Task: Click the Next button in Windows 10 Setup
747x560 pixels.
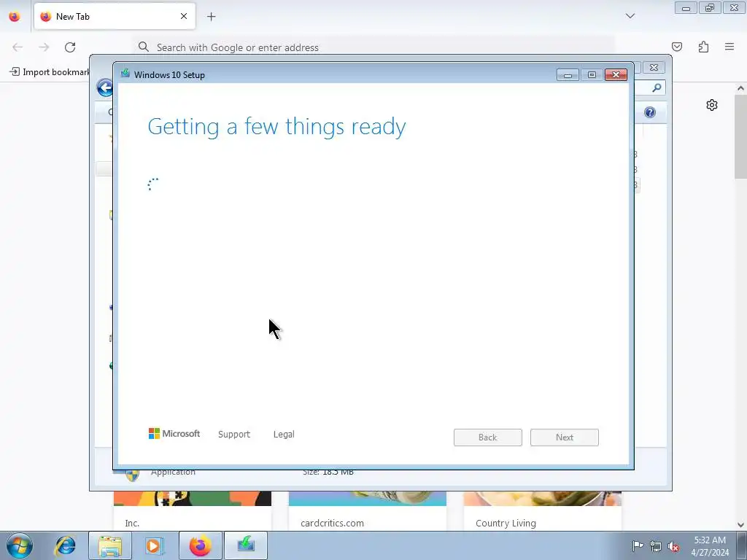Action: click(x=564, y=437)
